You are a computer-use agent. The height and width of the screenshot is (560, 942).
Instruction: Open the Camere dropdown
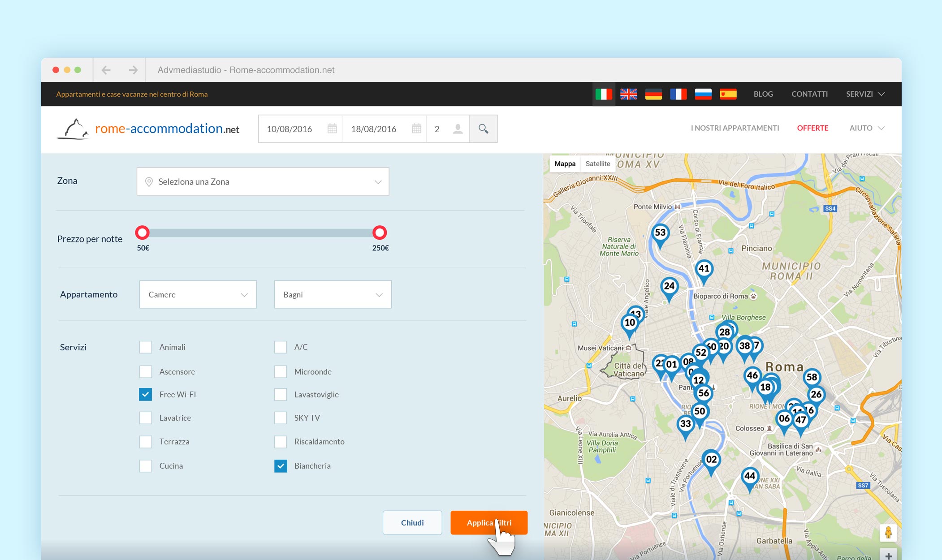198,294
